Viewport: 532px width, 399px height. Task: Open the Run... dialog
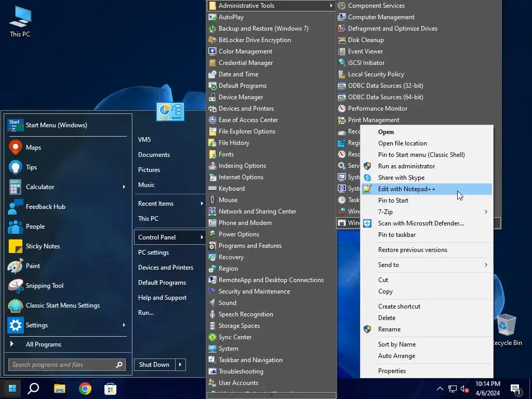(x=170, y=312)
